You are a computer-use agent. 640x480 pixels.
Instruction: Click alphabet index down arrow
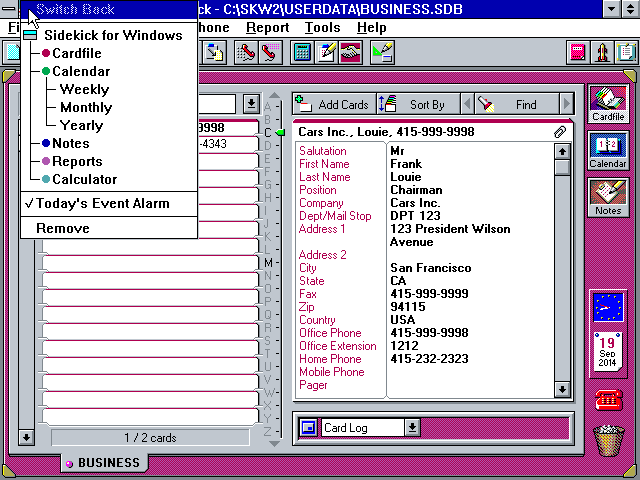274,443
